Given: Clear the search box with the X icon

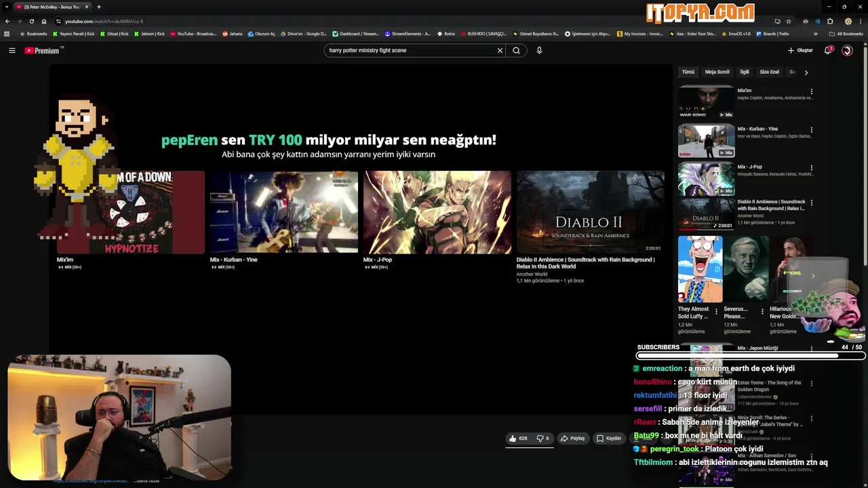Looking at the screenshot, I should pos(500,50).
